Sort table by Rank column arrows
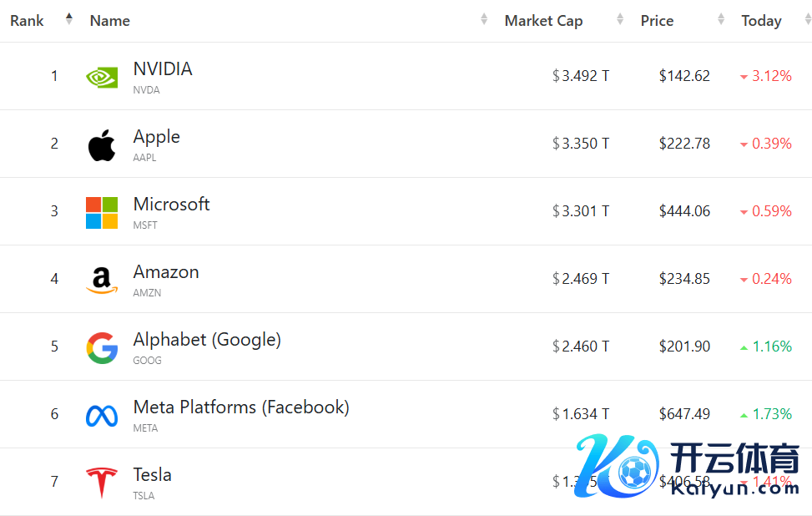812x516 pixels. 69,19
